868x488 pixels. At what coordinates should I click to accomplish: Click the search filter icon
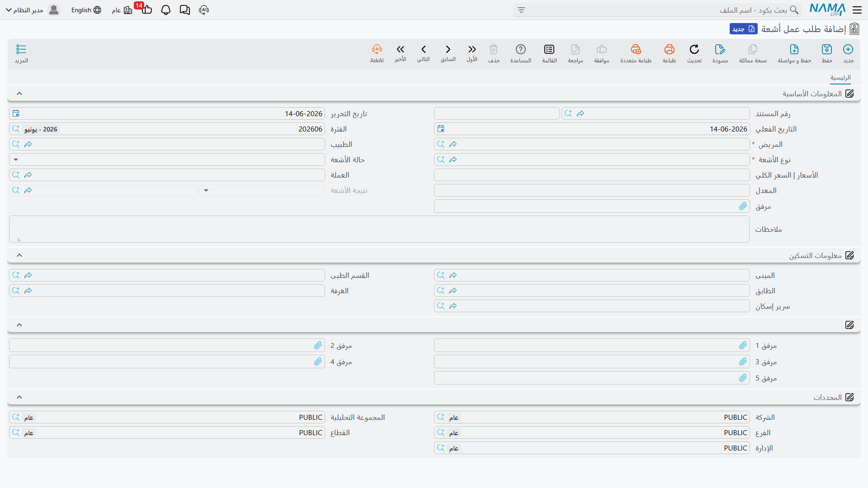tap(521, 10)
